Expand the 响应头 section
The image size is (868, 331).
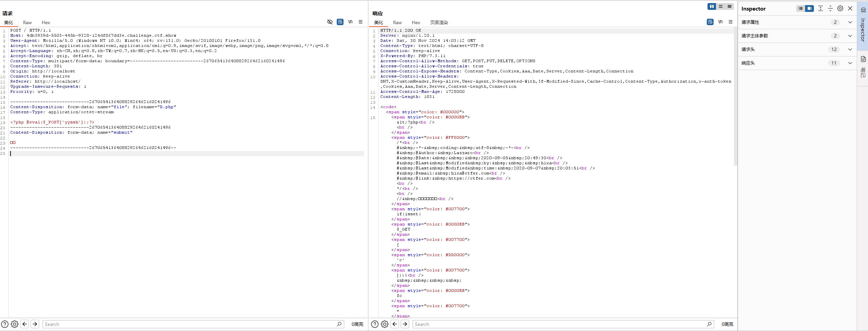pyautogui.click(x=850, y=63)
